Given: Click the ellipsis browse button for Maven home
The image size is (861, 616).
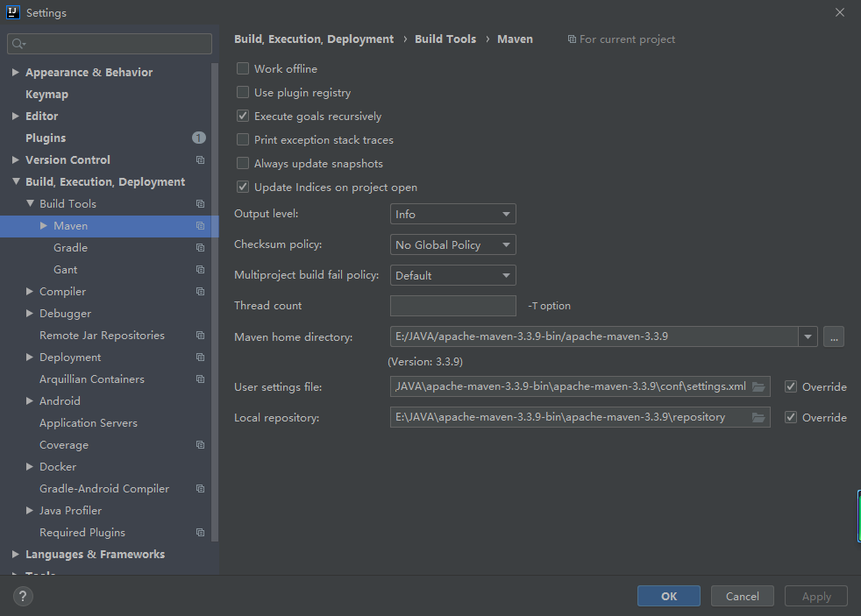Looking at the screenshot, I should pos(834,336).
